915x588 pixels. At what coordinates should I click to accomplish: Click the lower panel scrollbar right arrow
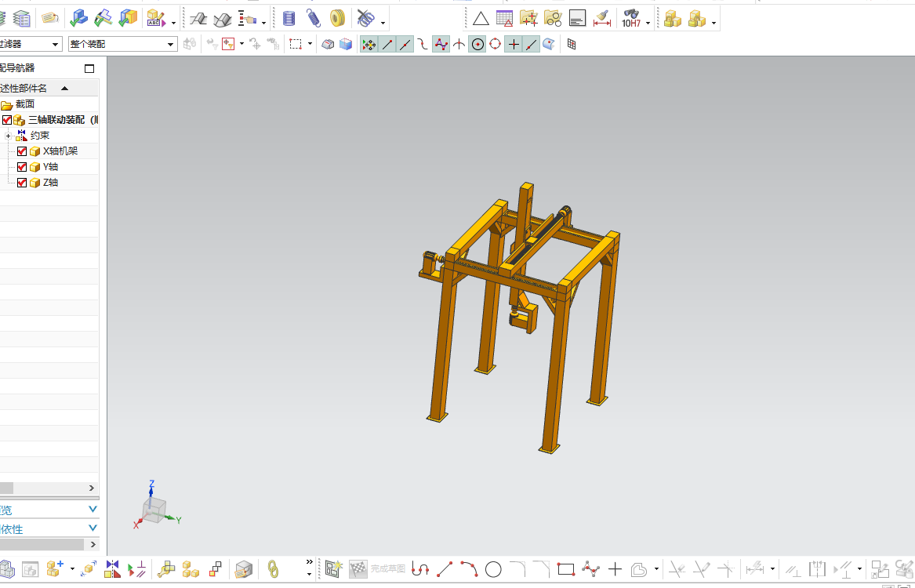coord(92,544)
